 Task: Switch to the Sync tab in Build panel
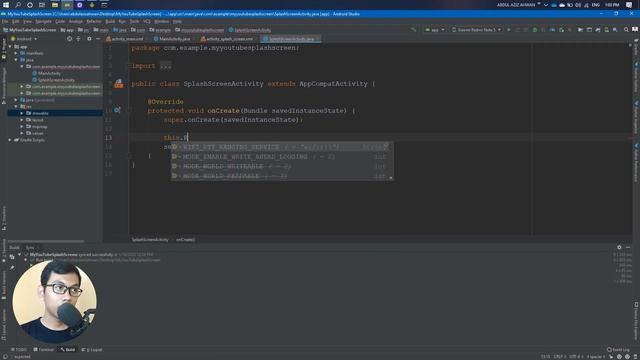30,247
